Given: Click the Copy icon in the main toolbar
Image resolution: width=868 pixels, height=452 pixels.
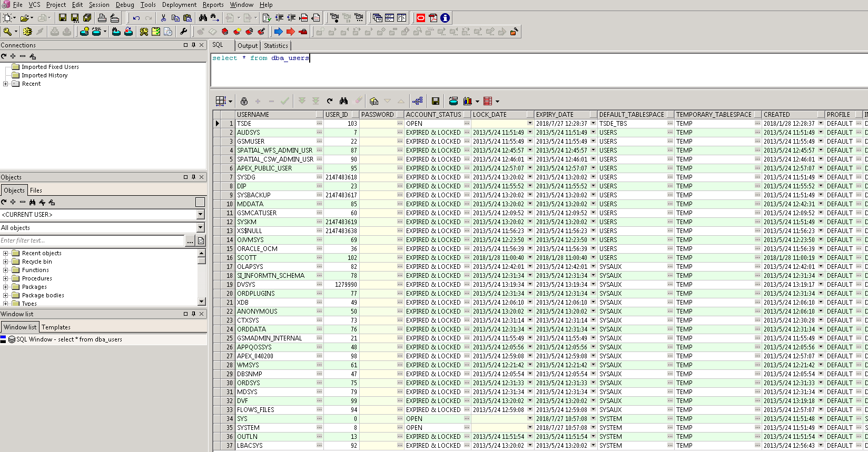Looking at the screenshot, I should [175, 18].
